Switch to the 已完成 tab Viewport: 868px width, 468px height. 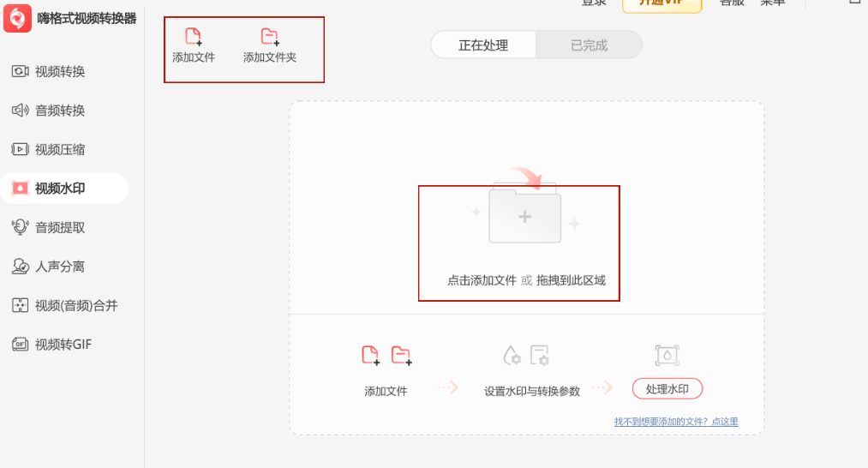pos(589,45)
